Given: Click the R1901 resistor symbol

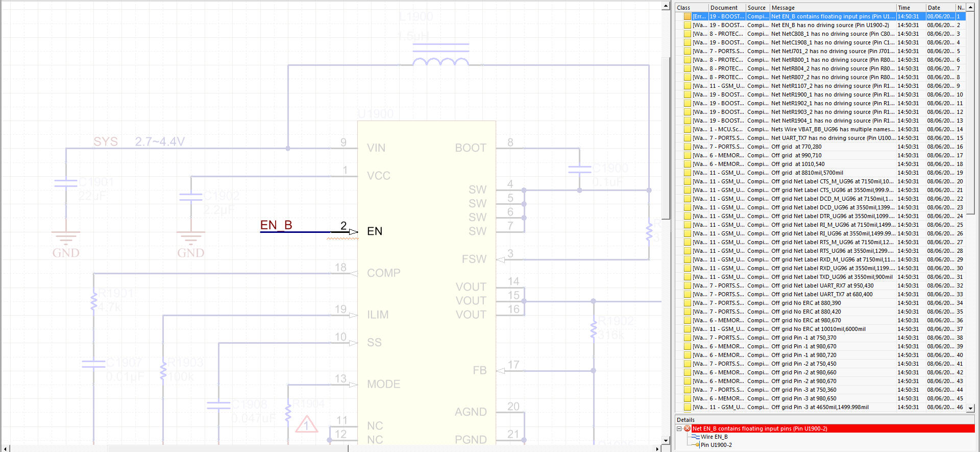Looking at the screenshot, I should (93, 301).
